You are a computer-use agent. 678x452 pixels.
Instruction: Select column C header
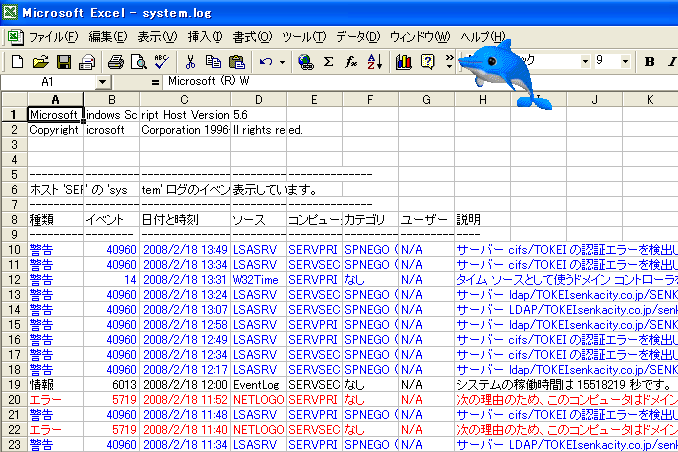tap(185, 100)
